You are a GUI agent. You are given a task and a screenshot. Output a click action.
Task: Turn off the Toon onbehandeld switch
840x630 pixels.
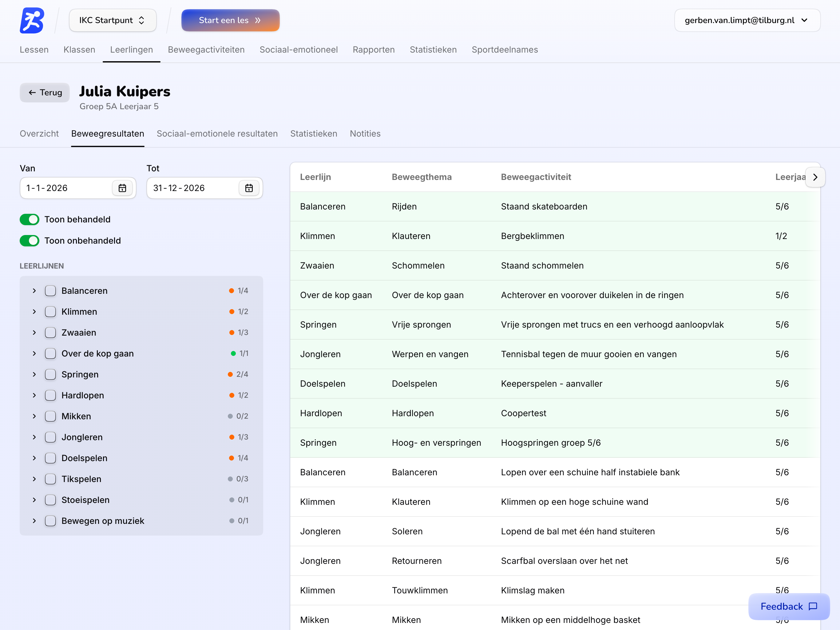[30, 241]
